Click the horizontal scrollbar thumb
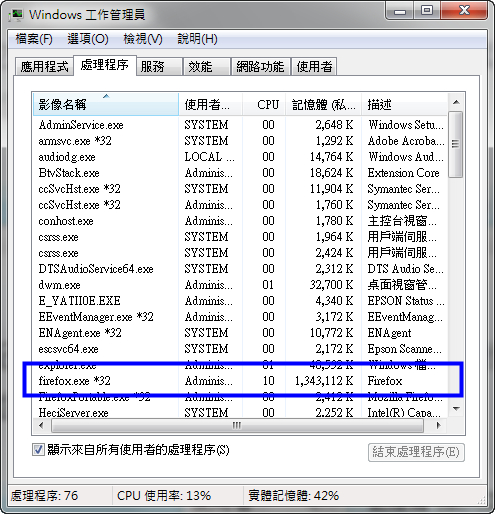 [237, 425]
